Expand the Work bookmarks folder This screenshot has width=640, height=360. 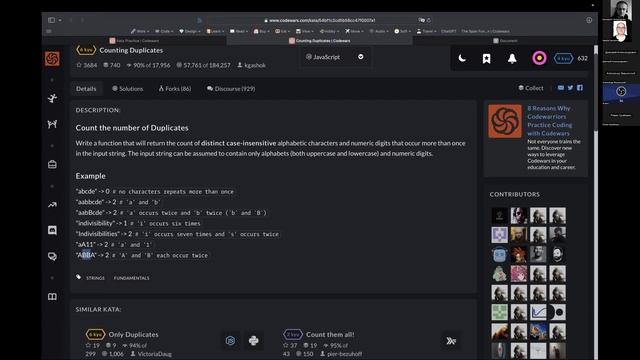(140, 31)
